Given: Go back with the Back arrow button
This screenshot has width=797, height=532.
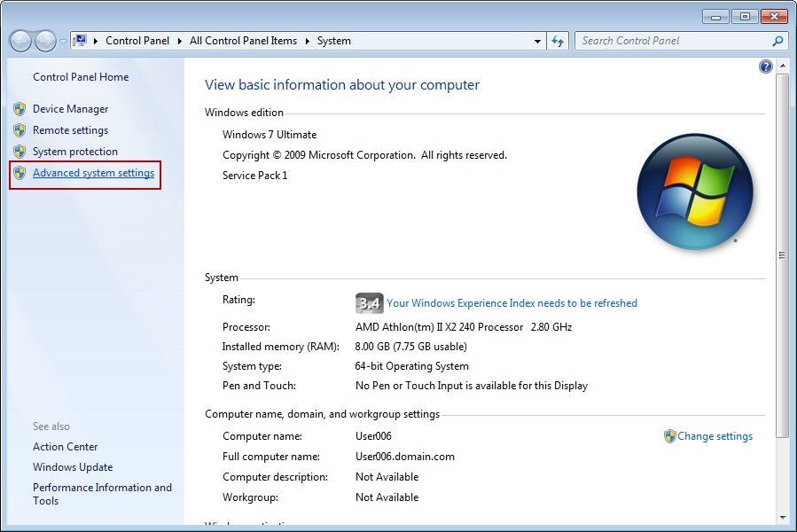Looking at the screenshot, I should pos(21,41).
